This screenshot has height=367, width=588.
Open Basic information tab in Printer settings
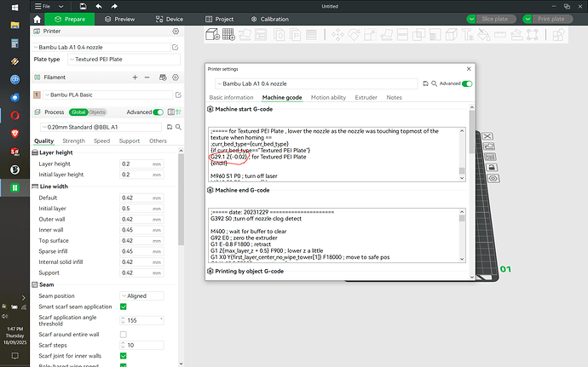pos(232,97)
